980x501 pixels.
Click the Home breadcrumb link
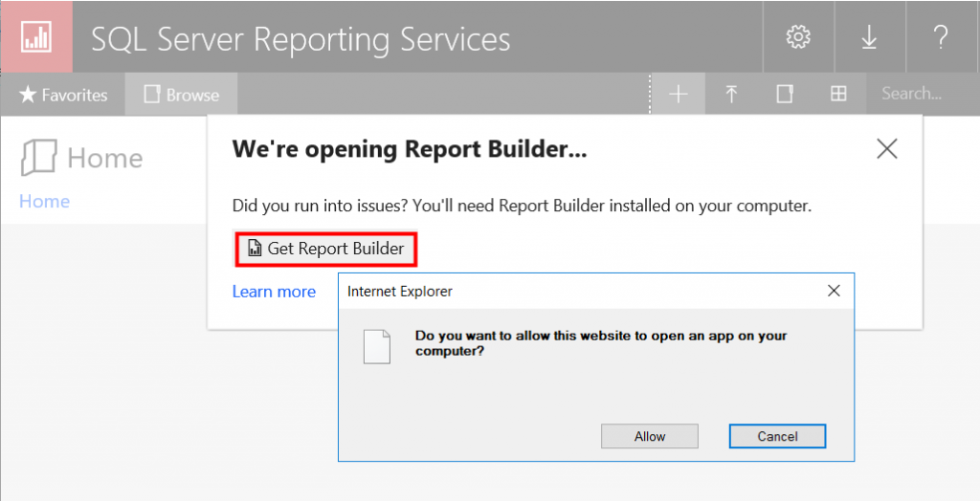pyautogui.click(x=44, y=201)
